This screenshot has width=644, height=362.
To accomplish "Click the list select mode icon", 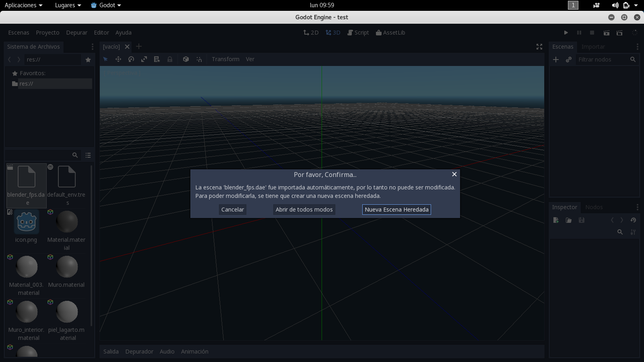I will tap(157, 59).
